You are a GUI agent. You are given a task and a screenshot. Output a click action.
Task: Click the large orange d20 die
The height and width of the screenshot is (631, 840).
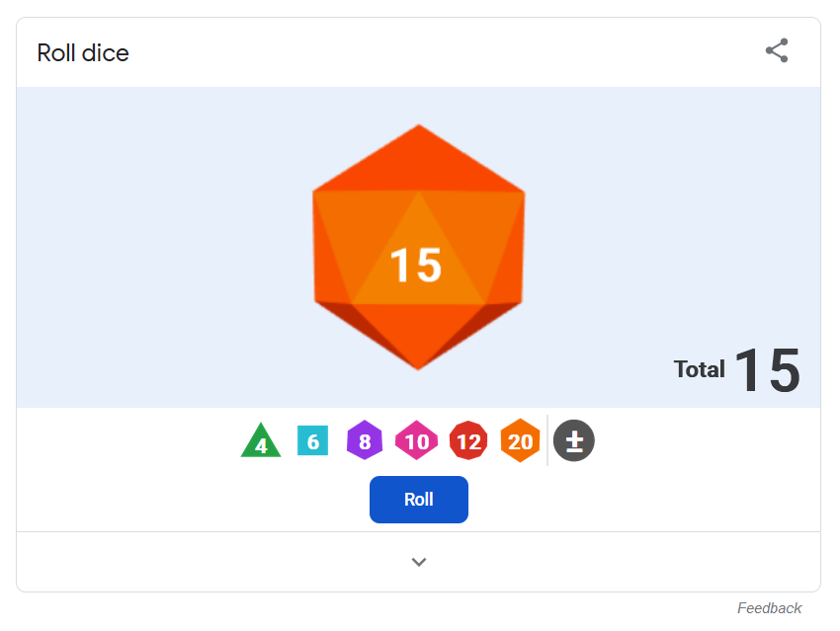(x=419, y=247)
